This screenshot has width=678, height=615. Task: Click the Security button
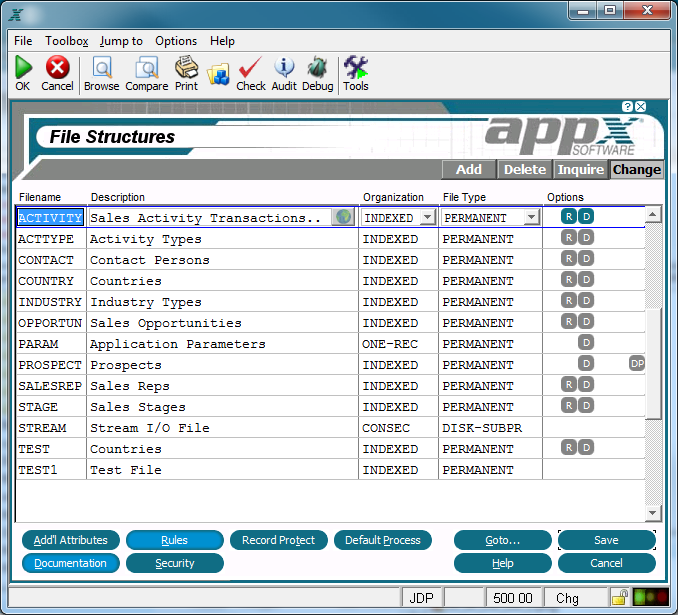175,563
